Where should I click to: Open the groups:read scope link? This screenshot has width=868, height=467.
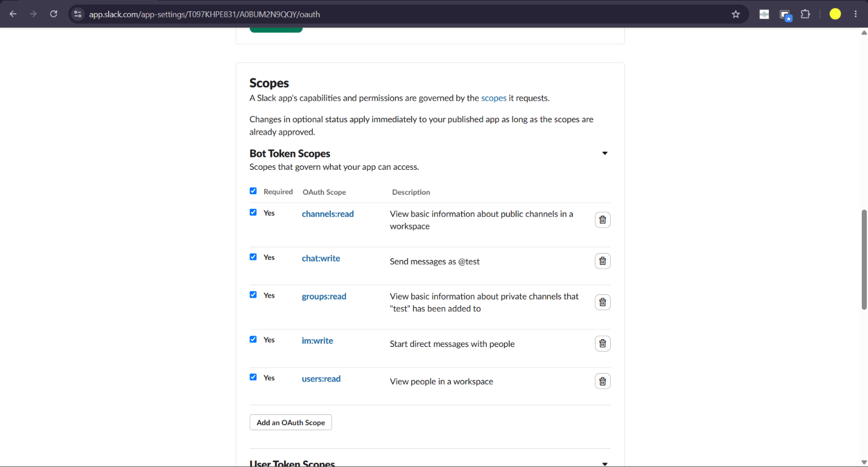point(324,296)
